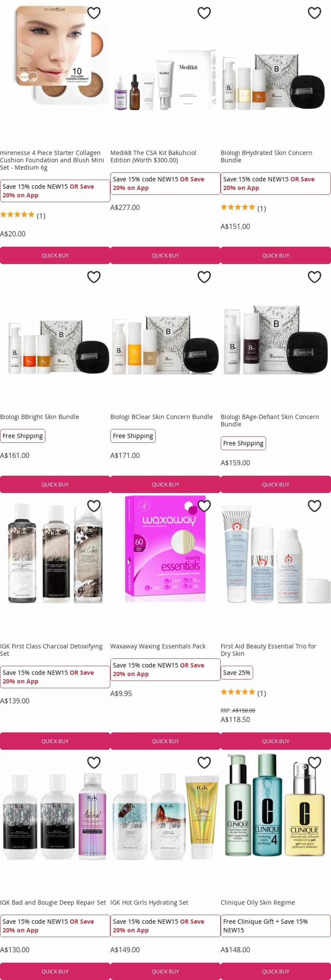Favorite the Medik8 CSA Kit with heart icon

coord(204,13)
